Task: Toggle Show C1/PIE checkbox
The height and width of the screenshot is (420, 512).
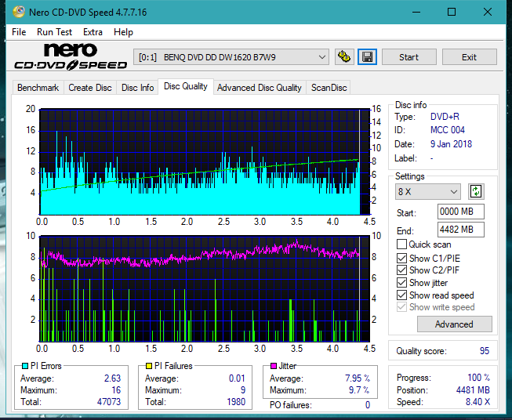Action: [401, 258]
